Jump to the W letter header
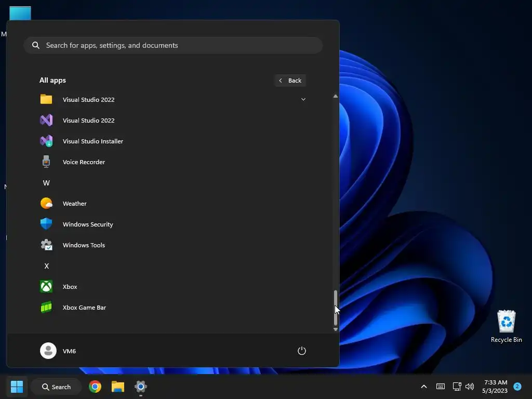 [x=46, y=183]
